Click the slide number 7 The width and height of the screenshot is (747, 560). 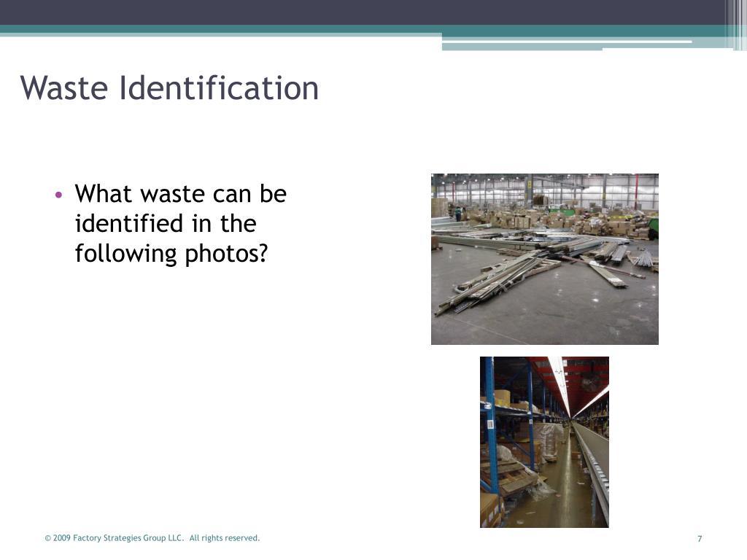(x=700, y=539)
